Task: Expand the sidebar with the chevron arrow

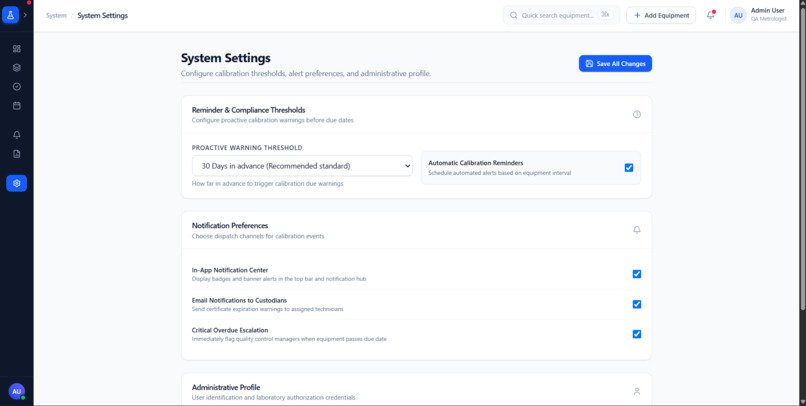Action: point(25,15)
